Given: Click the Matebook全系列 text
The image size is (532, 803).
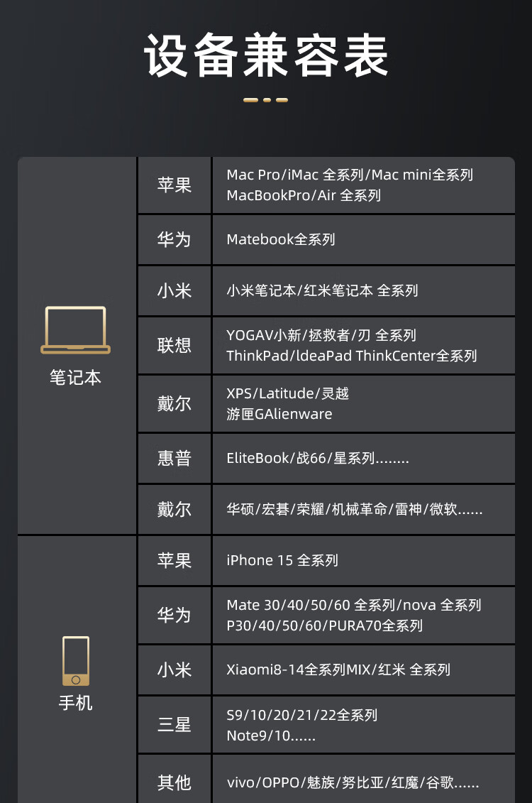Looking at the screenshot, I should (x=281, y=239).
